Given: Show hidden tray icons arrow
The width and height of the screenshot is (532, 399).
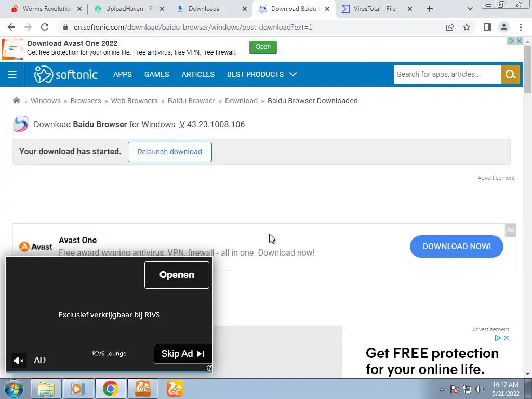Looking at the screenshot, I should pyautogui.click(x=442, y=389).
